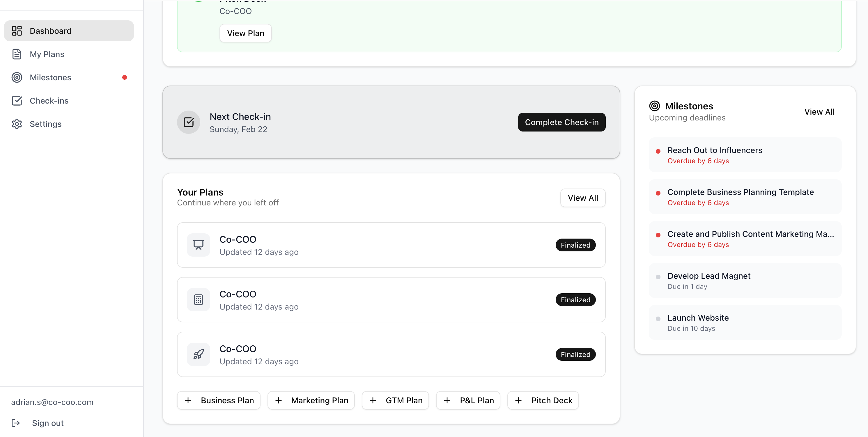
Task: Open Settings using the gear icon
Action: pos(17,124)
